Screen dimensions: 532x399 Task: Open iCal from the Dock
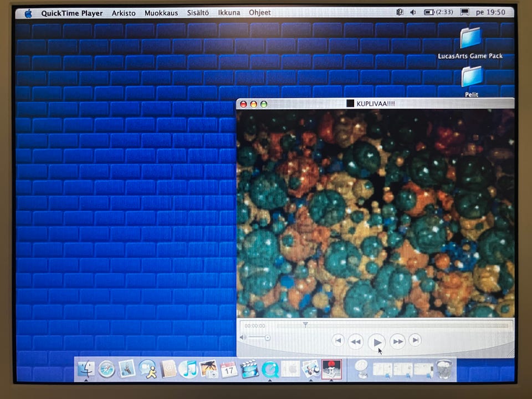pyautogui.click(x=229, y=370)
